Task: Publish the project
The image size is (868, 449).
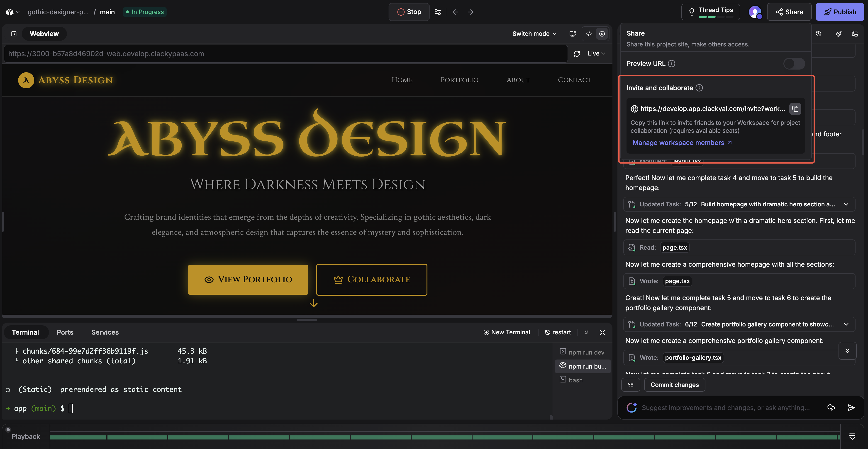Action: [x=840, y=12]
